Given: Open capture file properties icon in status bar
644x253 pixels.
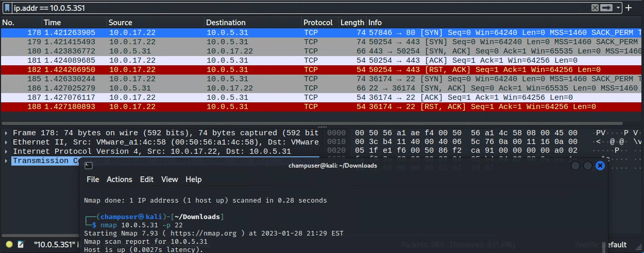Looking at the screenshot, I should click(21, 245).
